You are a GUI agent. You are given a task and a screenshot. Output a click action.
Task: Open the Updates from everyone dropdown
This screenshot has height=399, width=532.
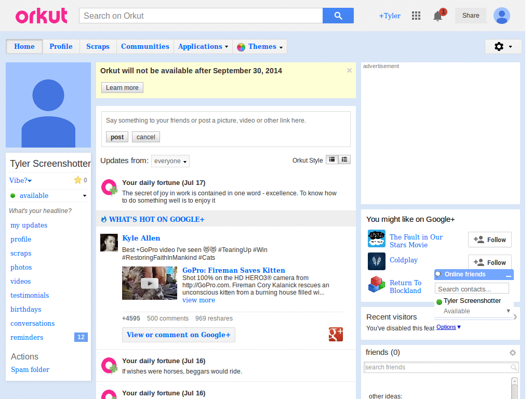(x=170, y=161)
